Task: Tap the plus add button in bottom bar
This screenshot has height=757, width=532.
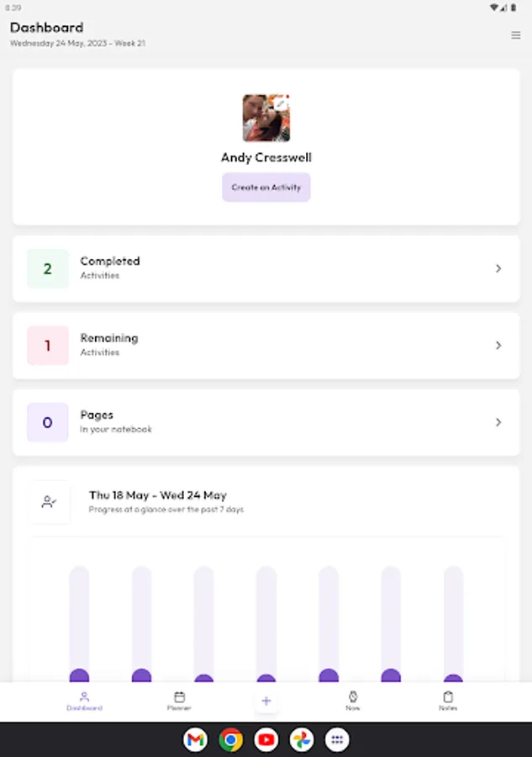Action: tap(266, 701)
